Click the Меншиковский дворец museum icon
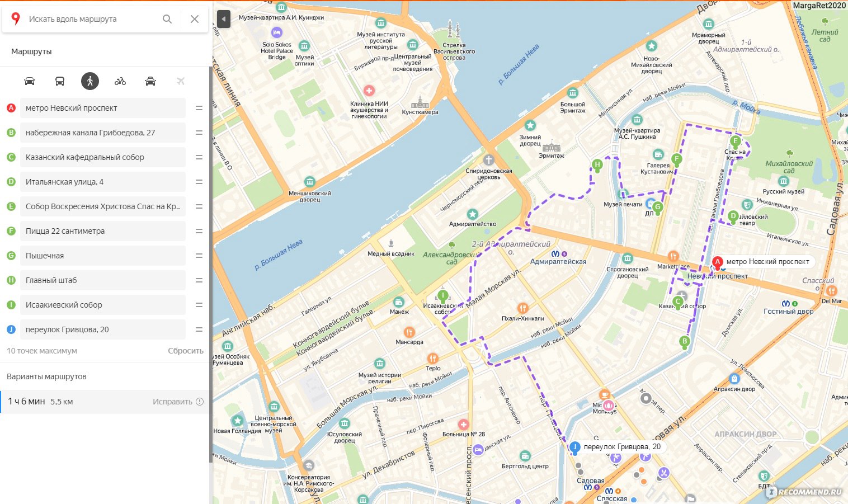Image resolution: width=848 pixels, height=504 pixels. point(309,182)
